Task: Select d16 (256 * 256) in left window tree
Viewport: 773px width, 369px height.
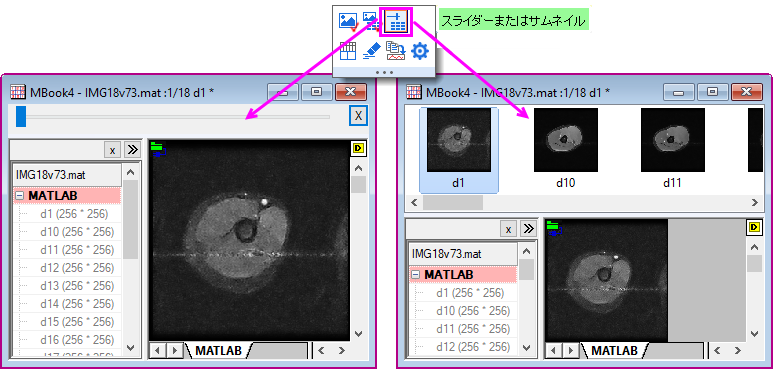Action: [77, 339]
